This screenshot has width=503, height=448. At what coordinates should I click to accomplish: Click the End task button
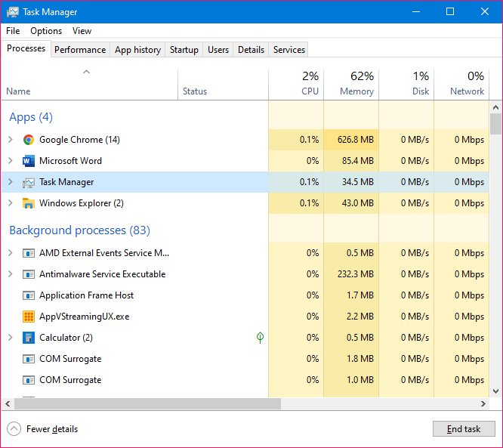click(464, 429)
